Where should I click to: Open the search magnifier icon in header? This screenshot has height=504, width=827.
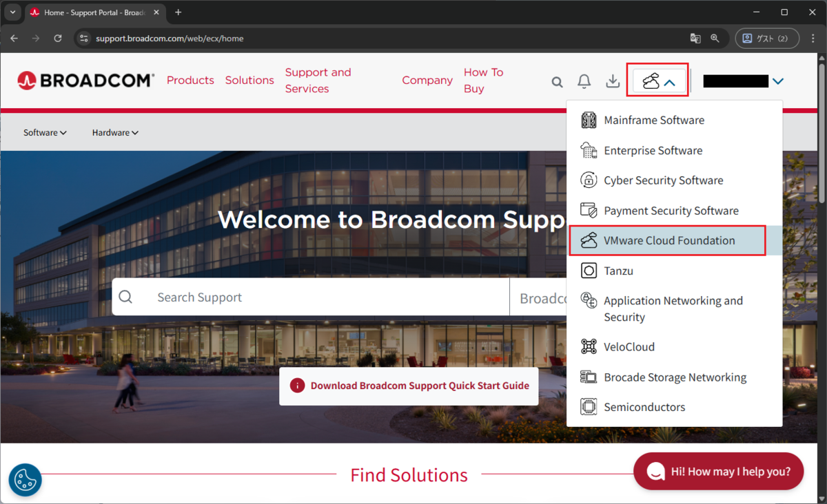pos(557,82)
